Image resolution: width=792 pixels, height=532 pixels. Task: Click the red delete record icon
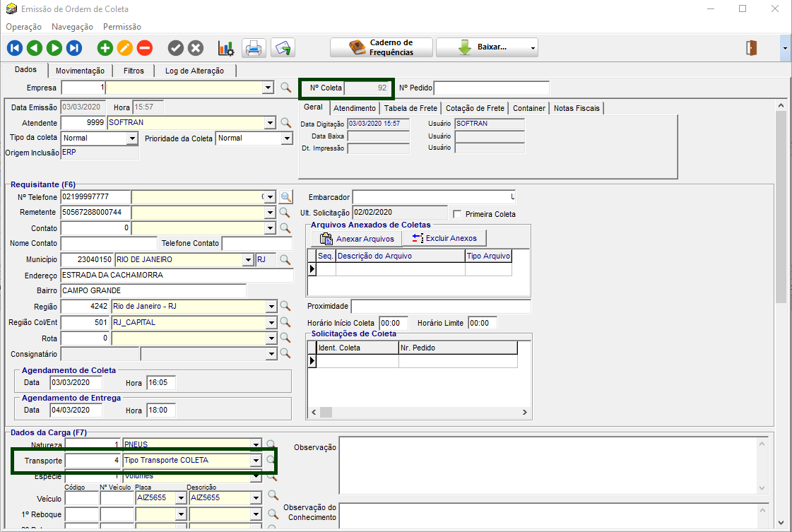click(145, 48)
